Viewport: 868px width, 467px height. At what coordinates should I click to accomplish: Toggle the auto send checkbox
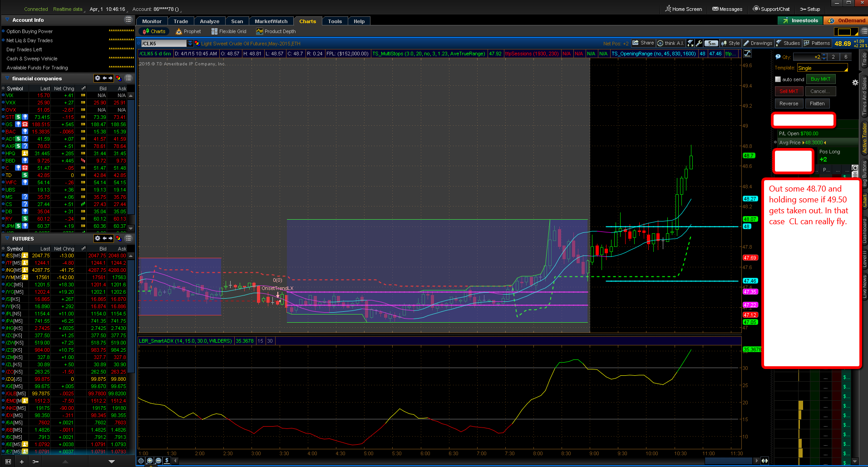pos(778,79)
